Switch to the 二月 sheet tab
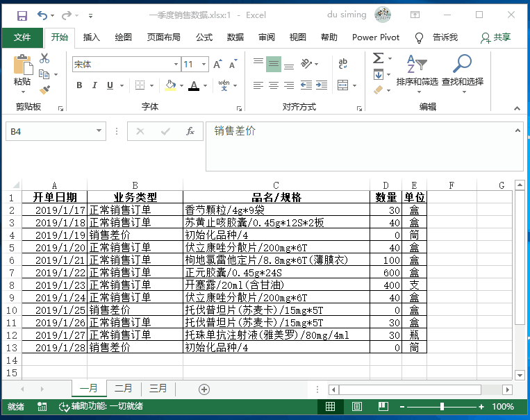Viewport: 530px width, 420px height. (123, 389)
